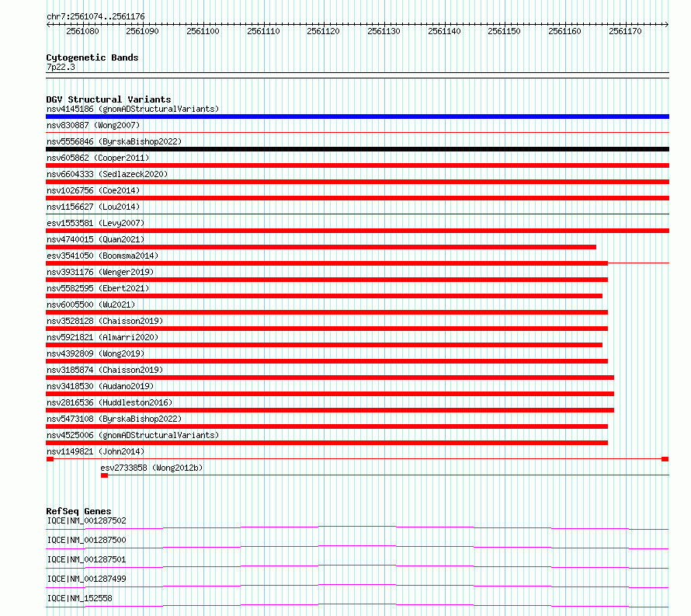Click ruler position 2561170
691x616 pixels.
[625, 31]
